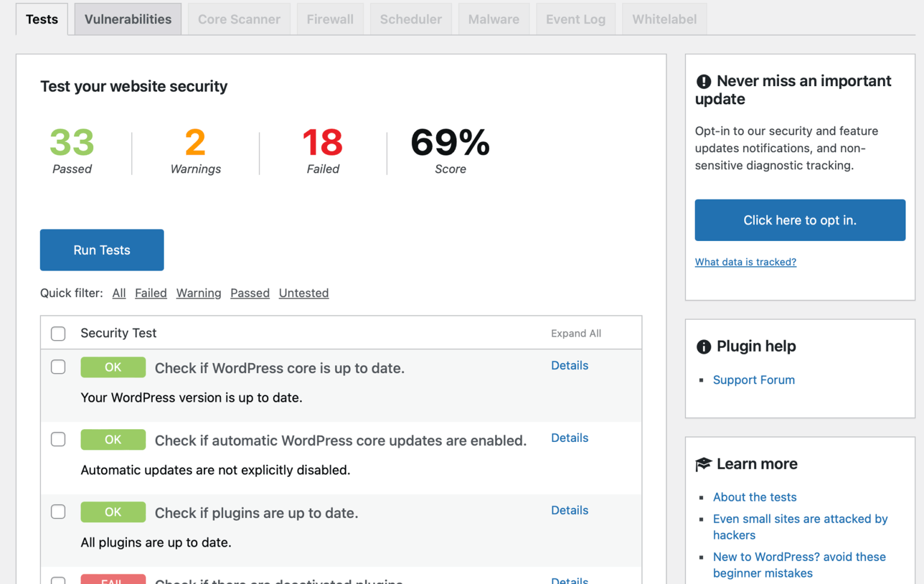Select the Tests tab
Screen dimensions: 924x584
[42, 19]
